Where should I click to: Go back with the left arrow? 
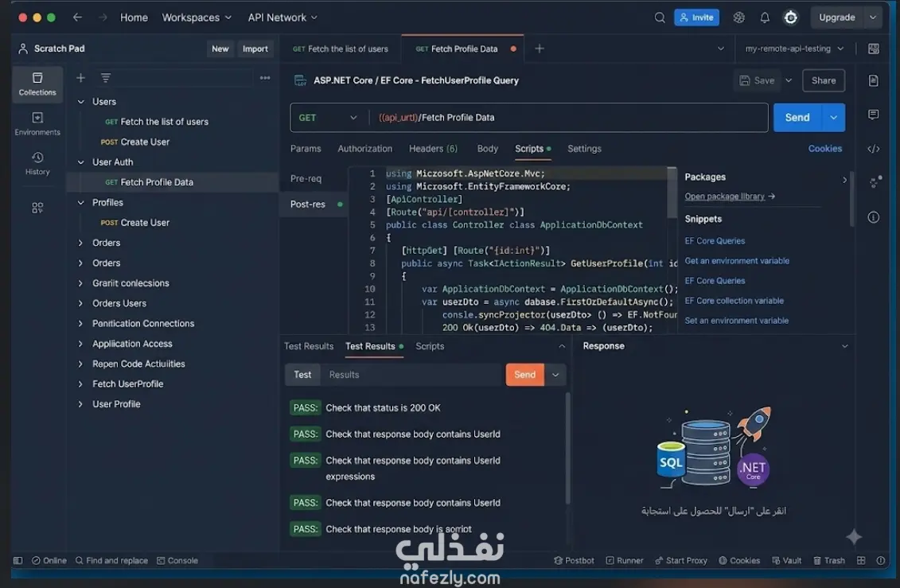(x=77, y=18)
